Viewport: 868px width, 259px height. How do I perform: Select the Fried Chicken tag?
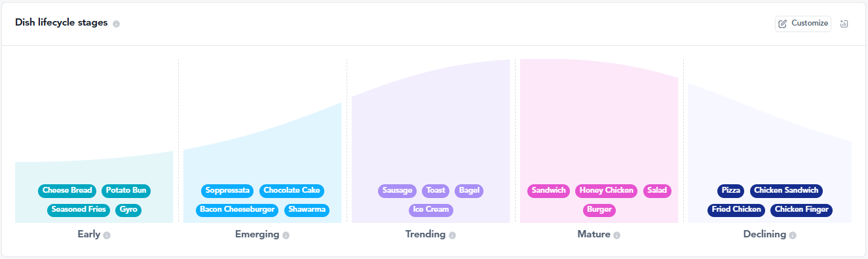736,210
